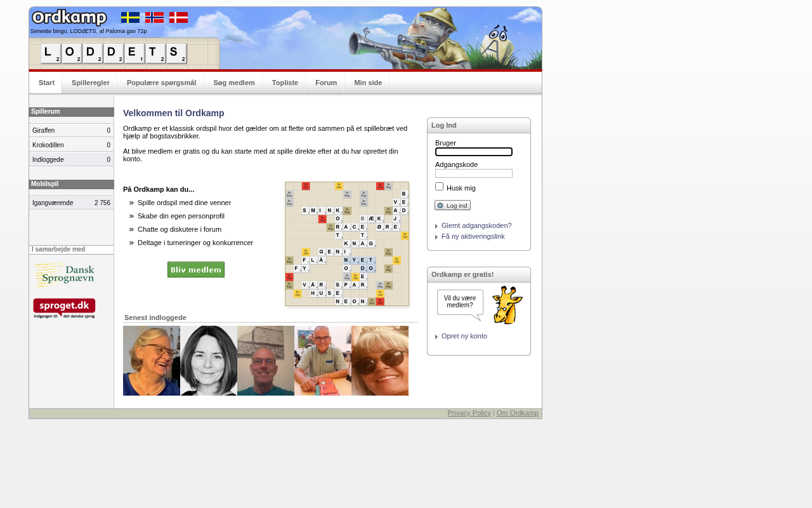The image size is (812, 508).
Task: Click the 'Log ind' button
Action: tap(452, 205)
